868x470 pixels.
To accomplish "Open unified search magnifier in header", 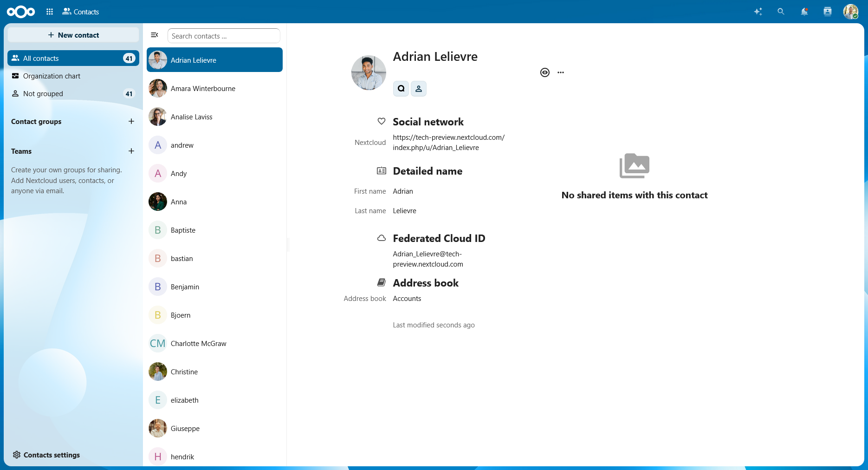I will (781, 12).
